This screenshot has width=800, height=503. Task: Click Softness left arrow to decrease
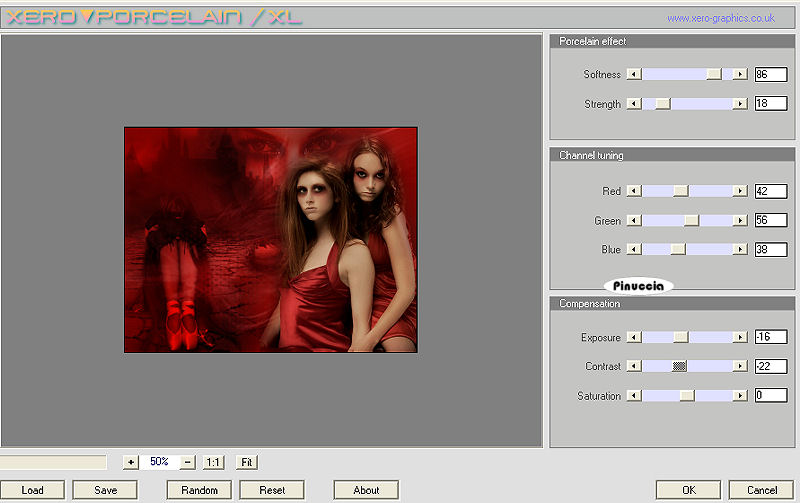(633, 74)
